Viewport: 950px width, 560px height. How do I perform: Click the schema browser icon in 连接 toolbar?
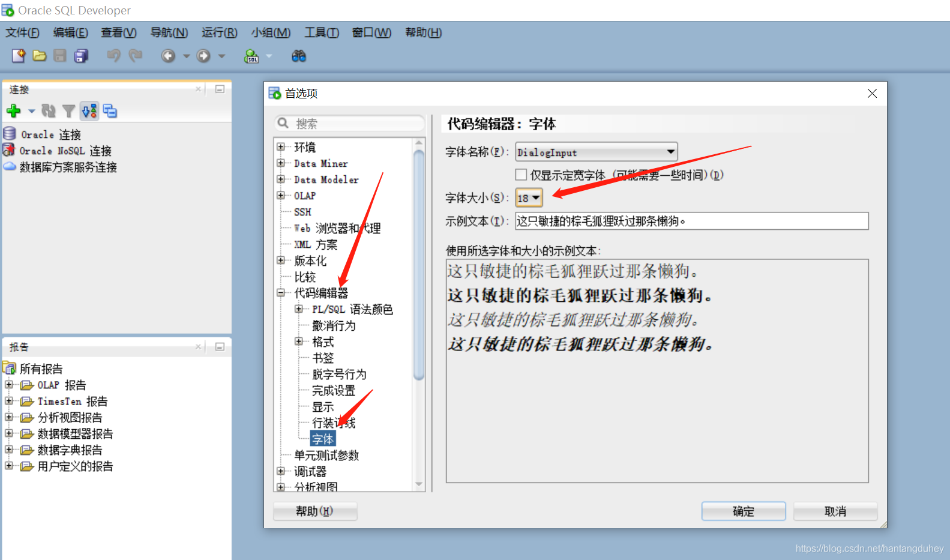pyautogui.click(x=89, y=110)
